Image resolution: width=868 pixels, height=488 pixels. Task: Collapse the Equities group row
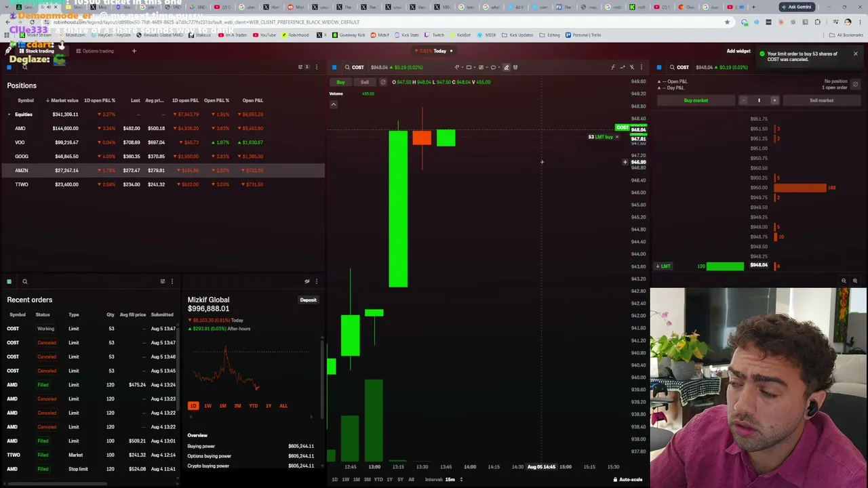(9, 115)
